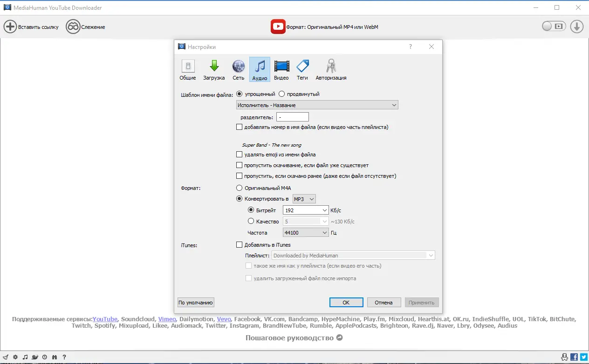The height and width of the screenshot is (364, 589).
Task: Click the red YouTube format icon
Action: 278,27
